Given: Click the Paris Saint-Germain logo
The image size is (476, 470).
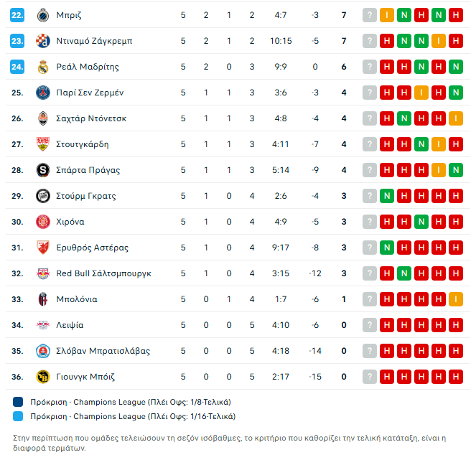Looking at the screenshot, I should tap(42, 93).
